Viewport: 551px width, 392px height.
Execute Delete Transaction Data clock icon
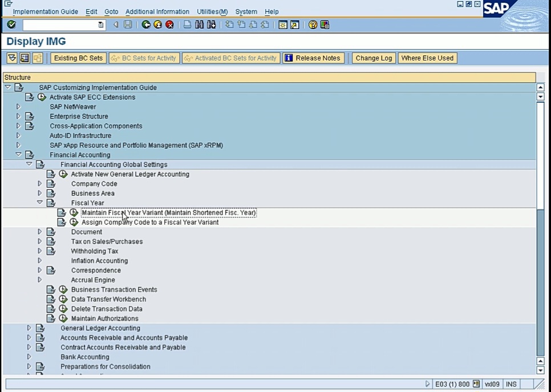pos(63,309)
